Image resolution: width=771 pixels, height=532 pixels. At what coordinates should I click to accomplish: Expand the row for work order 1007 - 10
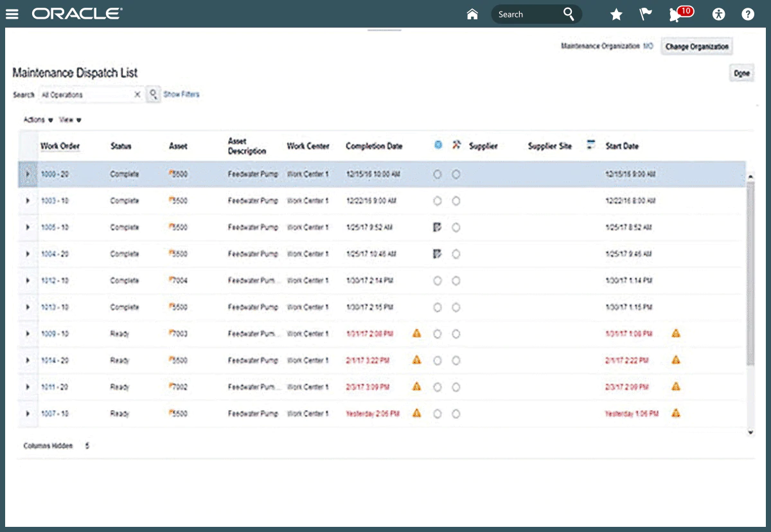pos(27,414)
